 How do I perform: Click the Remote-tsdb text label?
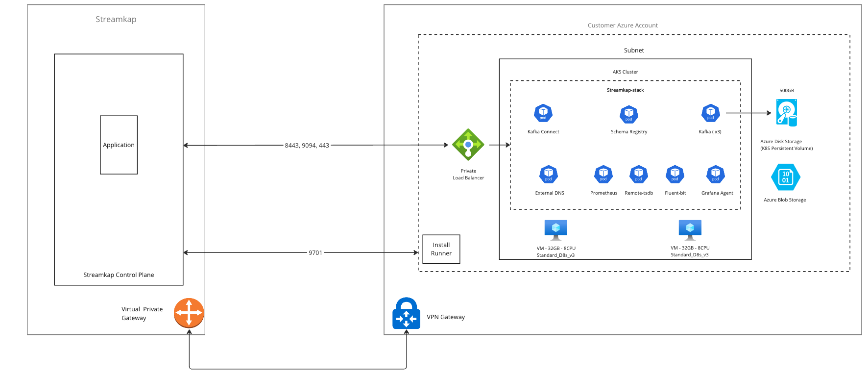[x=639, y=193]
